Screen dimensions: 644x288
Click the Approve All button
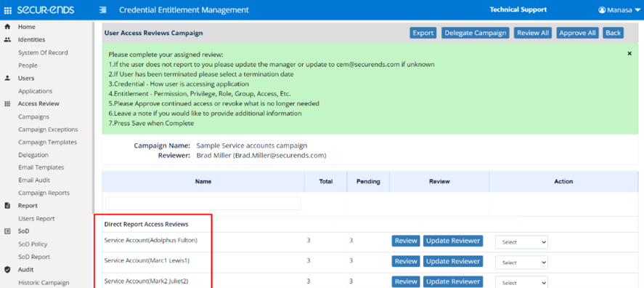(577, 33)
